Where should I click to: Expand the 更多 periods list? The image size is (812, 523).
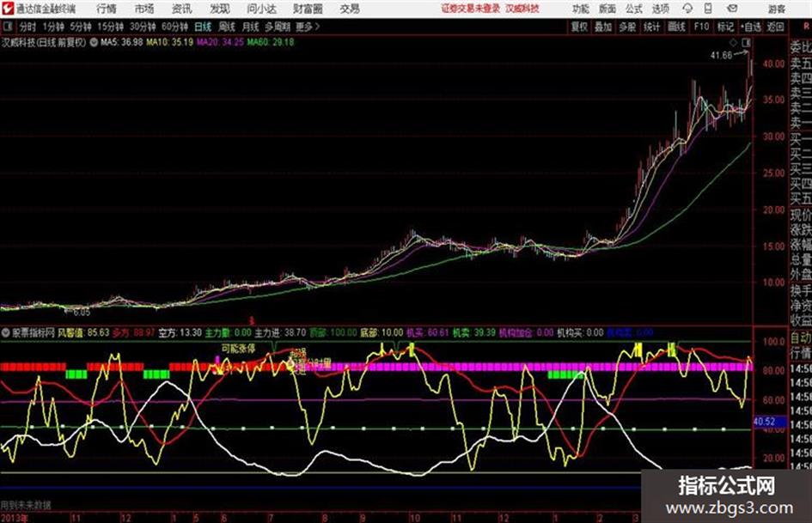click(308, 27)
